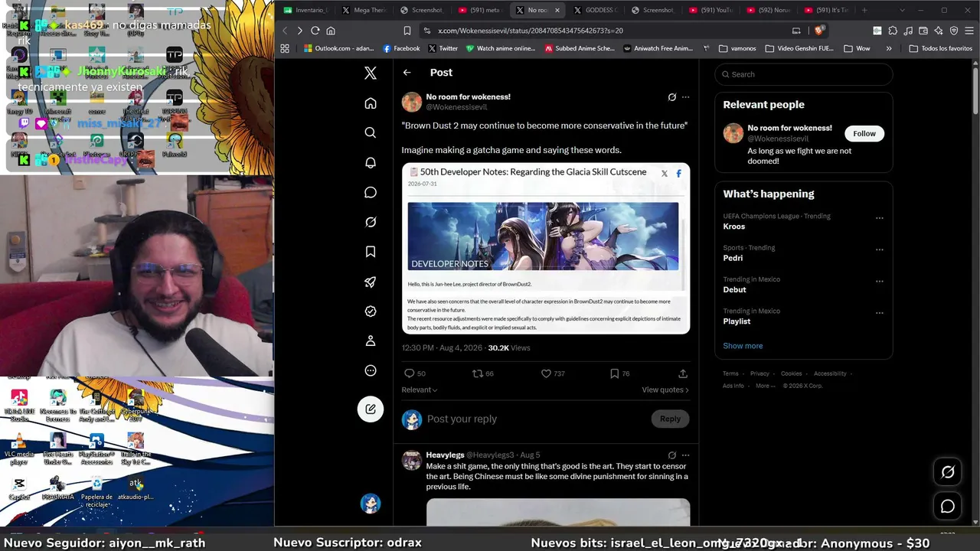Open Heavylegs profile from reply

[x=445, y=455]
